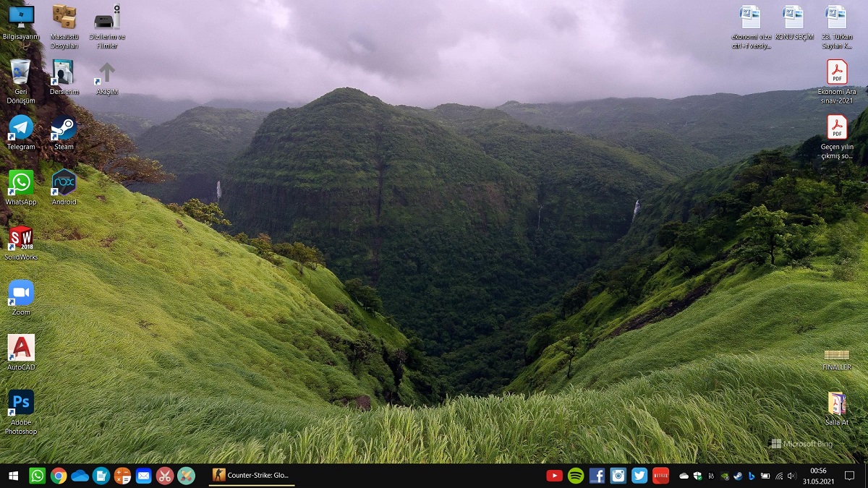Open the YouTube taskbar shortcut
868x488 pixels.
tap(555, 476)
